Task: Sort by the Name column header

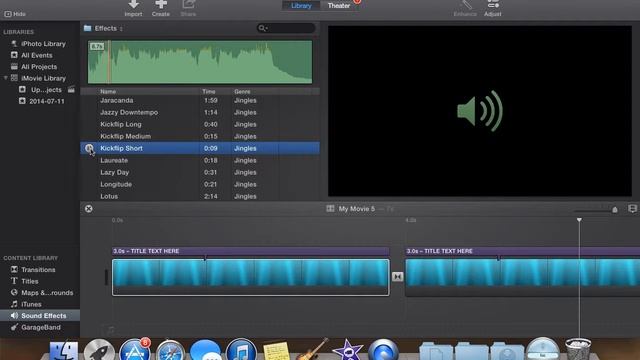Action: tap(108, 91)
